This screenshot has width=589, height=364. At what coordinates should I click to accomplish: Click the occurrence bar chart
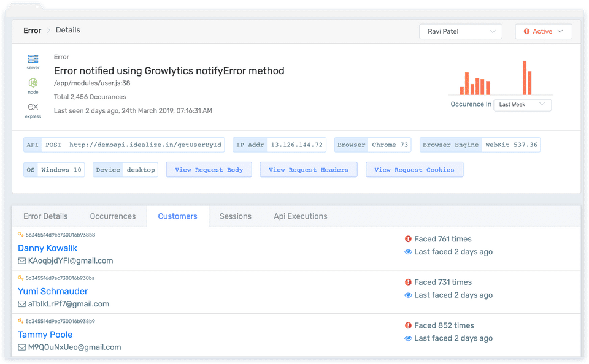pyautogui.click(x=501, y=78)
